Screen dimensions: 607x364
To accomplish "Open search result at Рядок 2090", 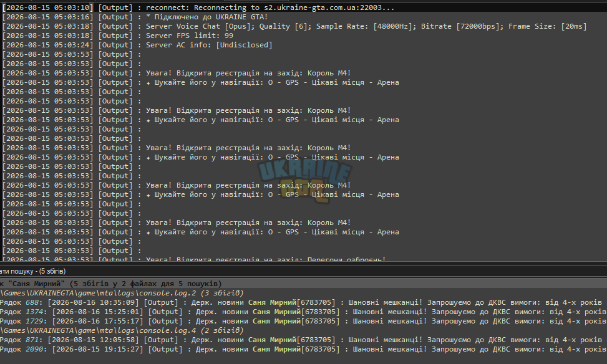I will 303,349.
